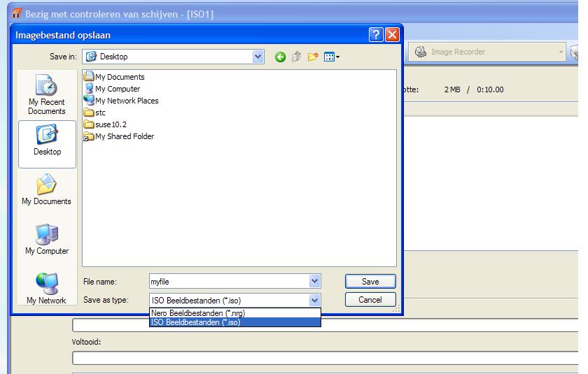Open My Documents in the places bar
The height and width of the screenshot is (374, 588).
click(46, 189)
